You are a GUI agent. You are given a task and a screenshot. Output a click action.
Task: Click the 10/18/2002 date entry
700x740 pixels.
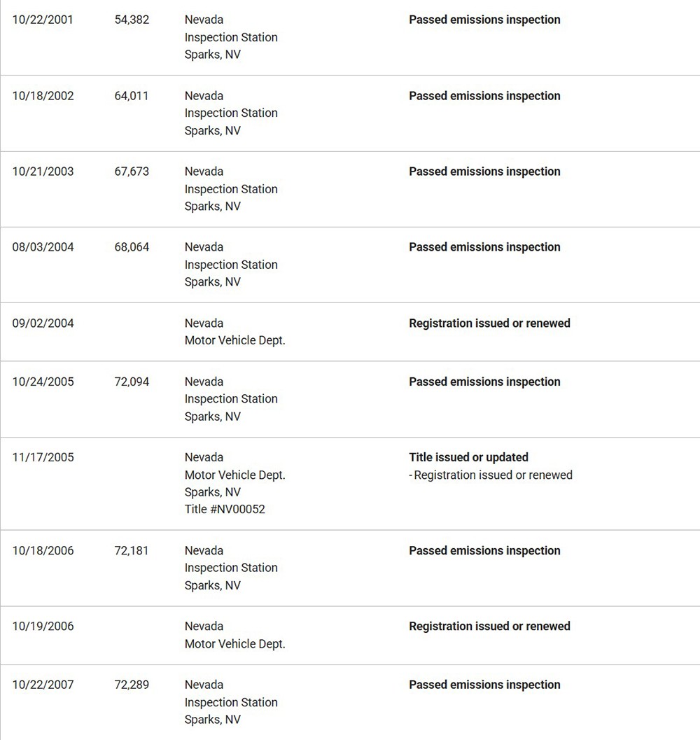pos(43,96)
